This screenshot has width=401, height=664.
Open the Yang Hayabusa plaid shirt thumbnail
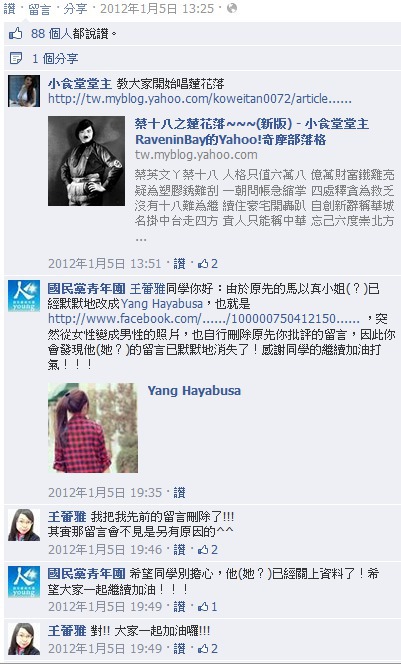(x=93, y=428)
